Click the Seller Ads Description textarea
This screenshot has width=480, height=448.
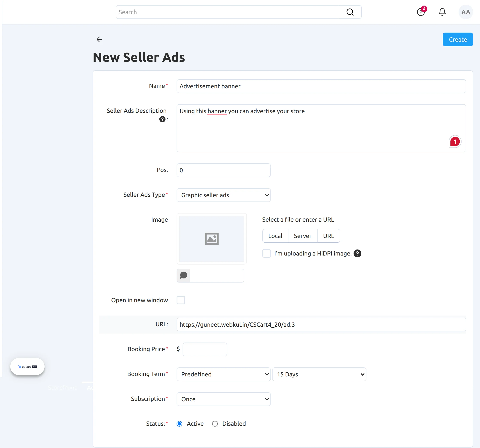coord(321,128)
